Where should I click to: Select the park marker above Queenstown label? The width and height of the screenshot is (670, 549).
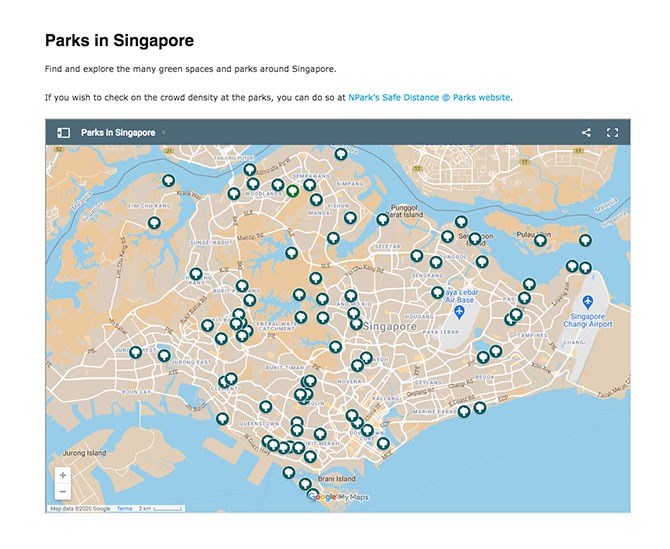[x=266, y=406]
